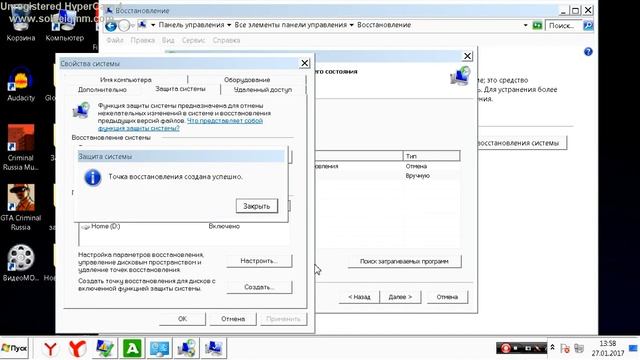Open the system restore taskbar icon
Image resolution: width=640 pixels, height=360 pixels.
187,349
